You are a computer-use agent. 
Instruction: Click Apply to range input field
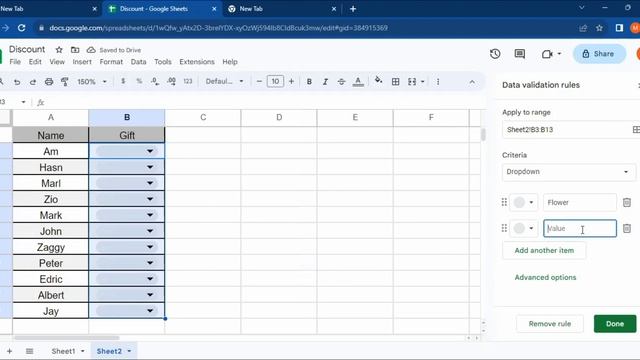coord(569,129)
